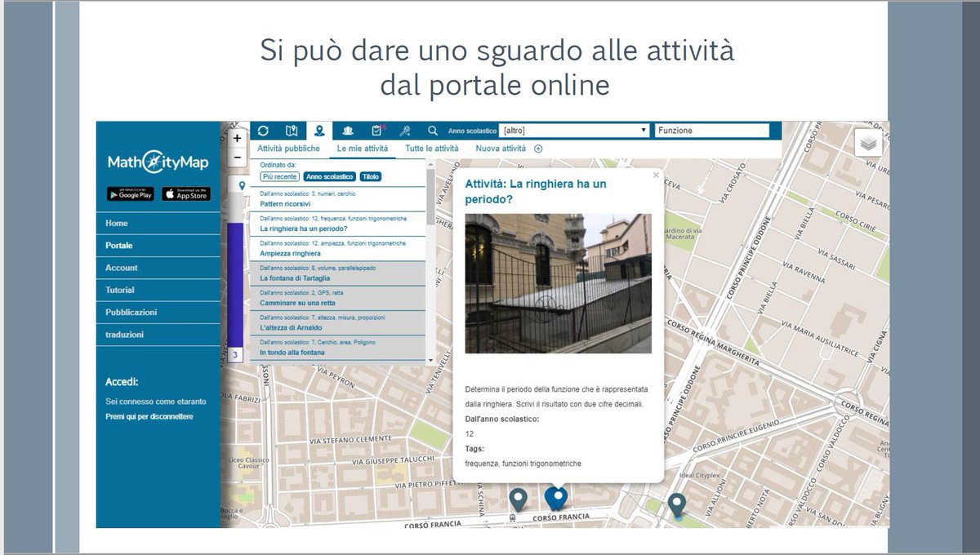Switch to Tutte le attività tab
Viewport: 980px width, 555px height.
tap(432, 149)
